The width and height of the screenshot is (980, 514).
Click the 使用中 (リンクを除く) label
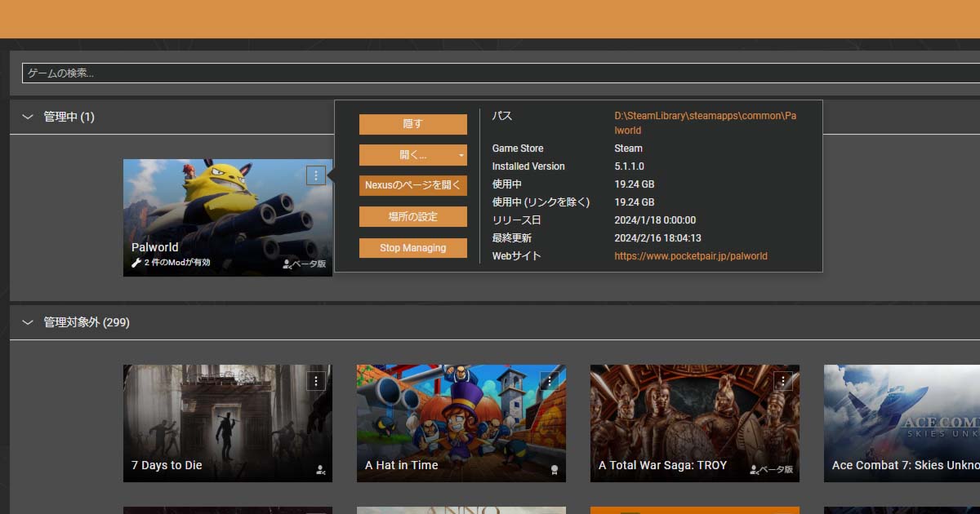pyautogui.click(x=541, y=202)
